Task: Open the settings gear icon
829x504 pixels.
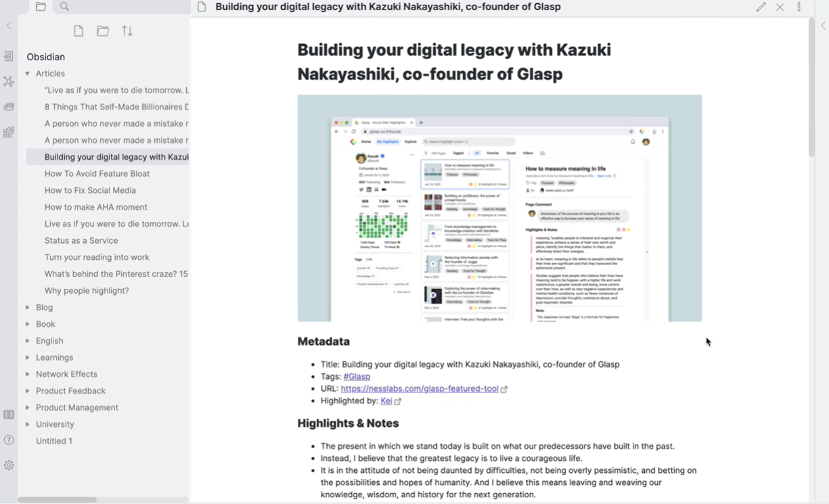Action: pyautogui.click(x=9, y=465)
